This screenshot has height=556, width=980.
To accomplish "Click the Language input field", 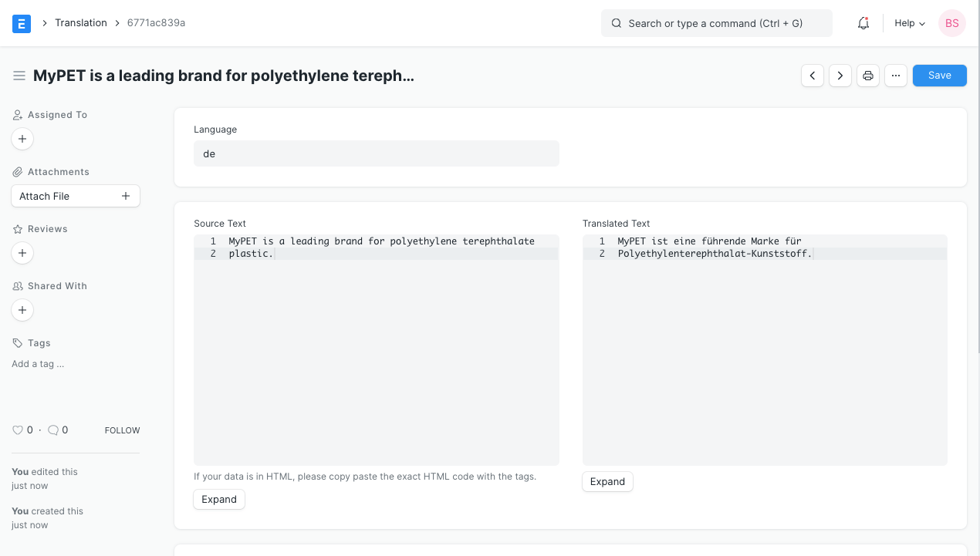I will click(376, 153).
